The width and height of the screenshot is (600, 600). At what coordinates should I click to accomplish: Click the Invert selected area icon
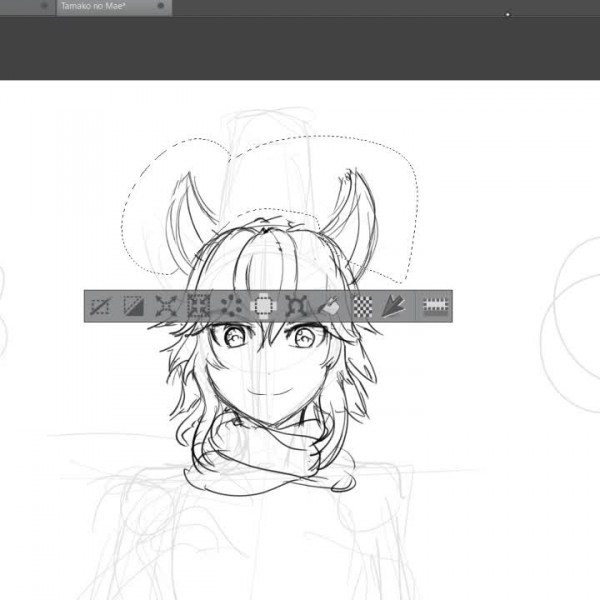134,306
